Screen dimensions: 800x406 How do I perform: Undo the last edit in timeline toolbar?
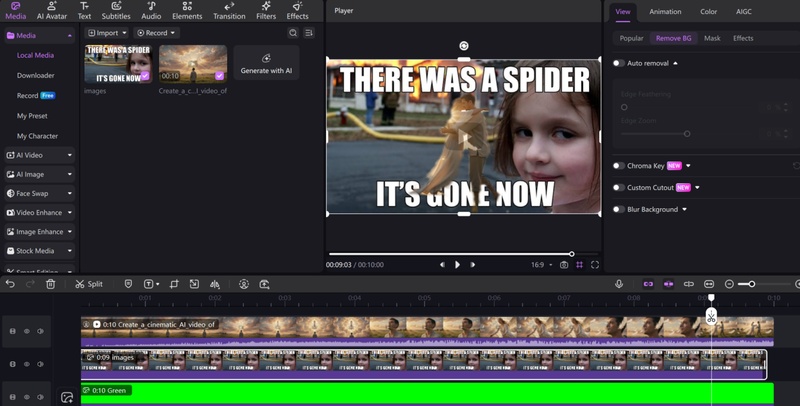click(10, 284)
